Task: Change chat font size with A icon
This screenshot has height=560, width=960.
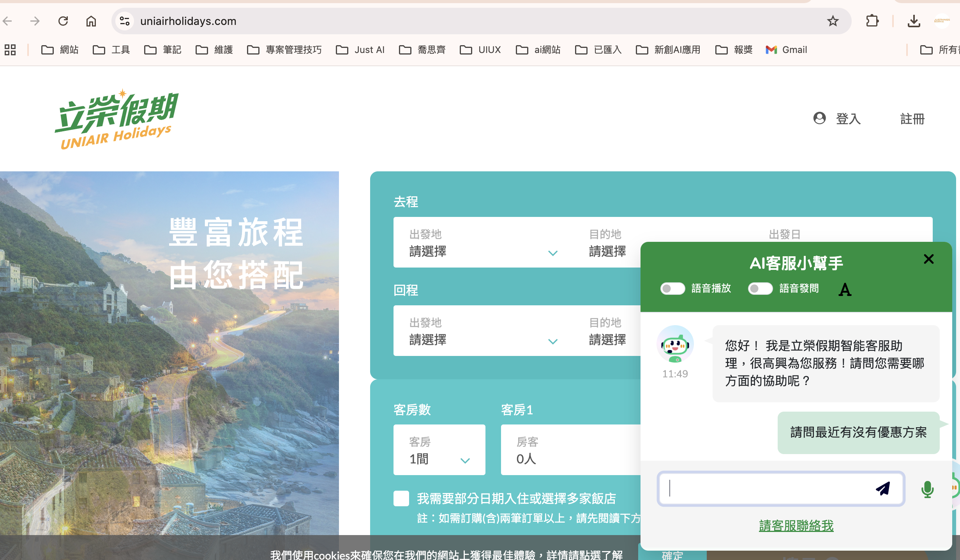Action: tap(845, 289)
